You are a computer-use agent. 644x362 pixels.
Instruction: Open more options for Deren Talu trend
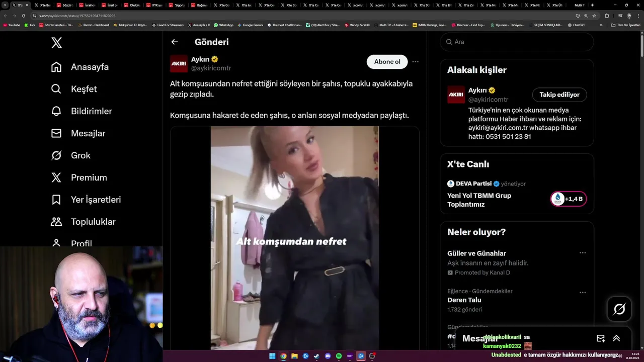pos(582,293)
